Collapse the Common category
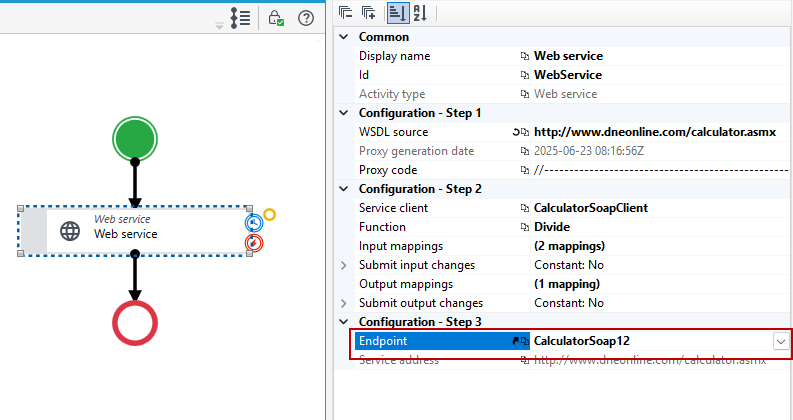793x420 pixels. coord(344,37)
